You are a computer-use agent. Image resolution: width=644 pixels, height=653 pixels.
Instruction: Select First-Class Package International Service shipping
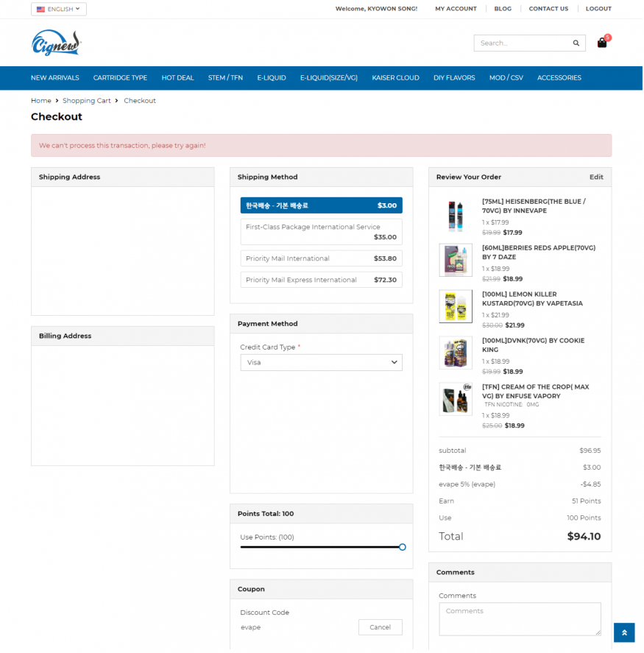point(322,233)
